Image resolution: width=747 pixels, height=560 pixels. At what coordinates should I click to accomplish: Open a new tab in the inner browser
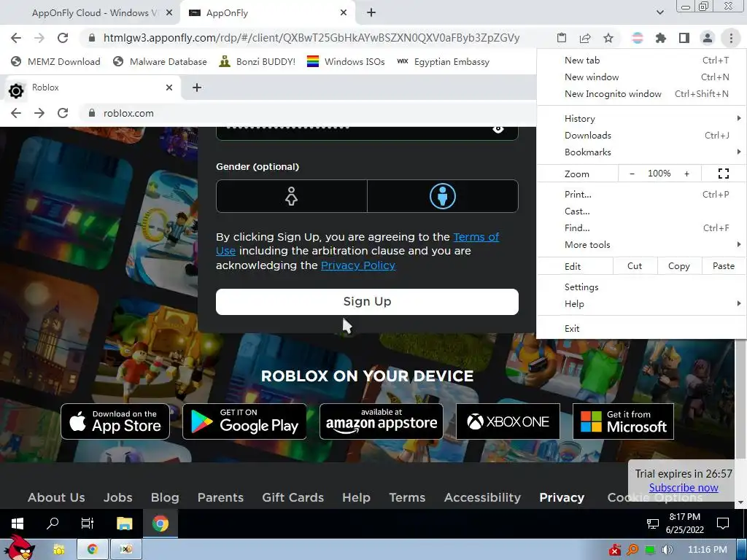pyautogui.click(x=197, y=87)
